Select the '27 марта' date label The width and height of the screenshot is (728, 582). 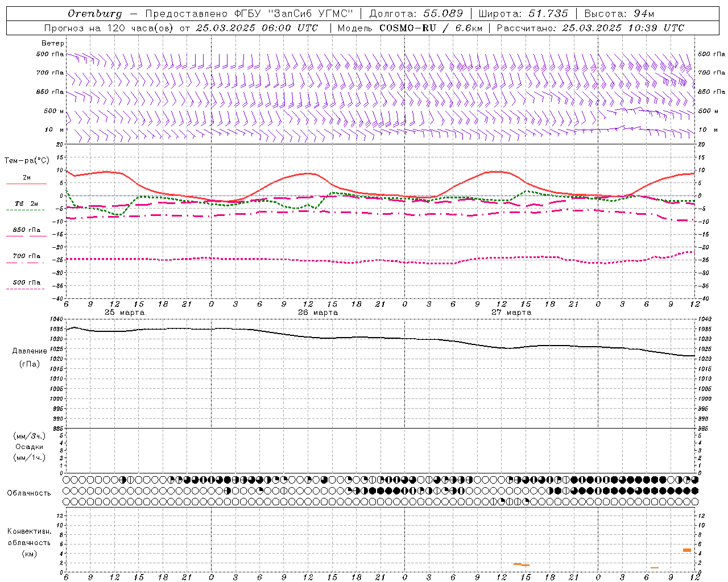pyautogui.click(x=511, y=313)
